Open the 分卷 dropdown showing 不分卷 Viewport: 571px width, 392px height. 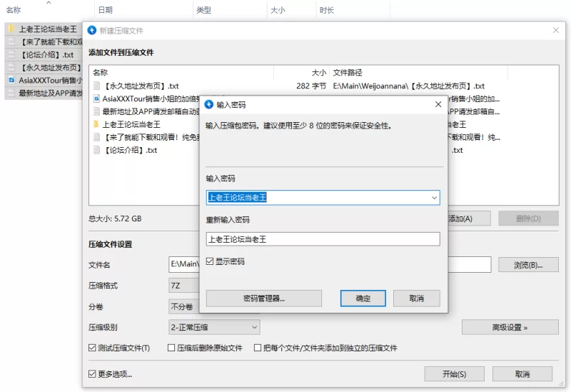click(x=184, y=306)
